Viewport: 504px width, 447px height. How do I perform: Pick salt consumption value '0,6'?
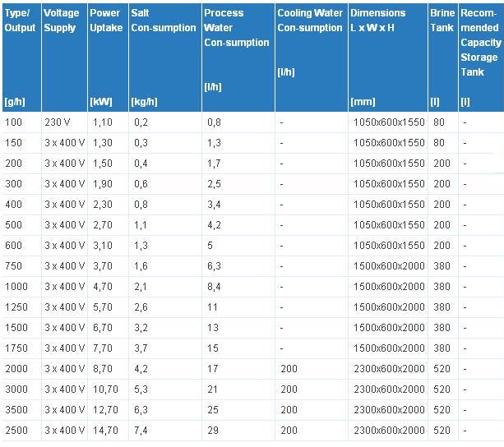141,184
